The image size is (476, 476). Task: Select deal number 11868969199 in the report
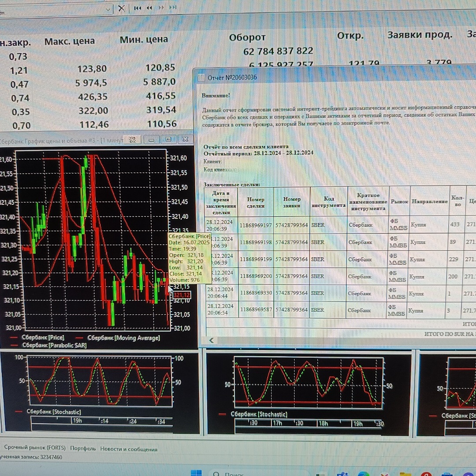[256, 259]
